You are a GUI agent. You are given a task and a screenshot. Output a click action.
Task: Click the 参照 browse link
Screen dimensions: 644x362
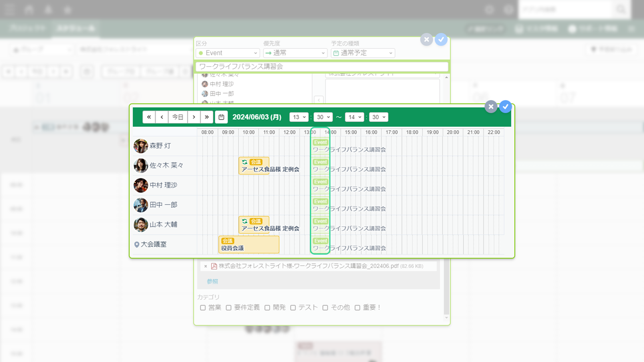tap(212, 282)
